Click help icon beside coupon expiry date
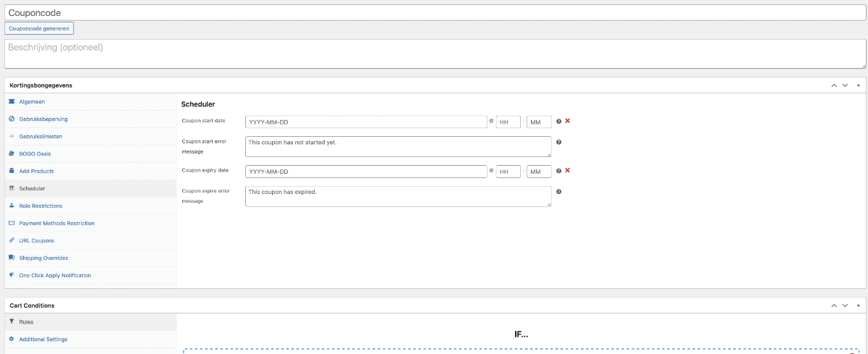 (x=558, y=172)
